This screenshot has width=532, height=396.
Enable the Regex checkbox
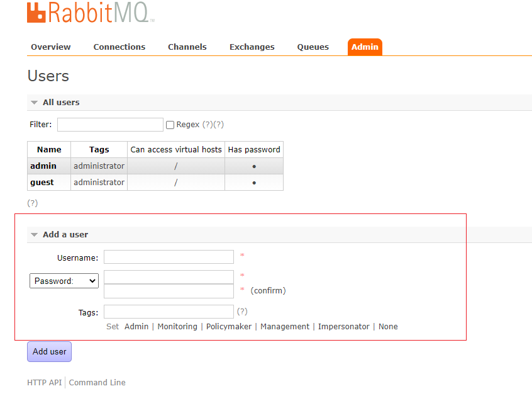(x=170, y=125)
